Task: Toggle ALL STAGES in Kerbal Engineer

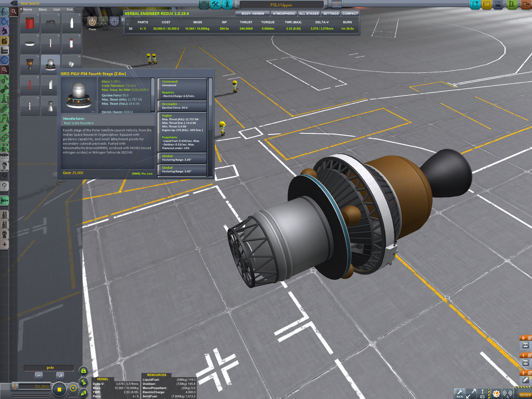Action: [x=309, y=14]
